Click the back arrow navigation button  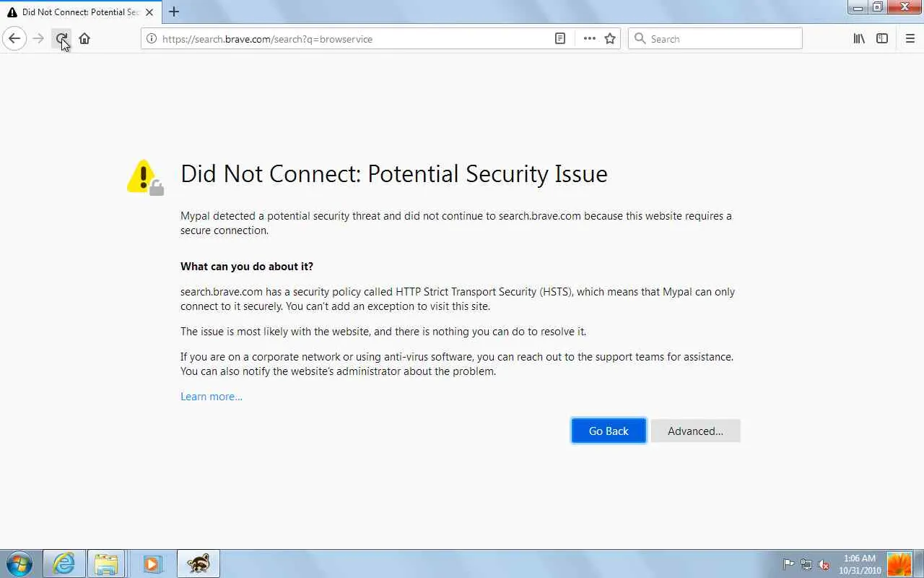pyautogui.click(x=14, y=39)
